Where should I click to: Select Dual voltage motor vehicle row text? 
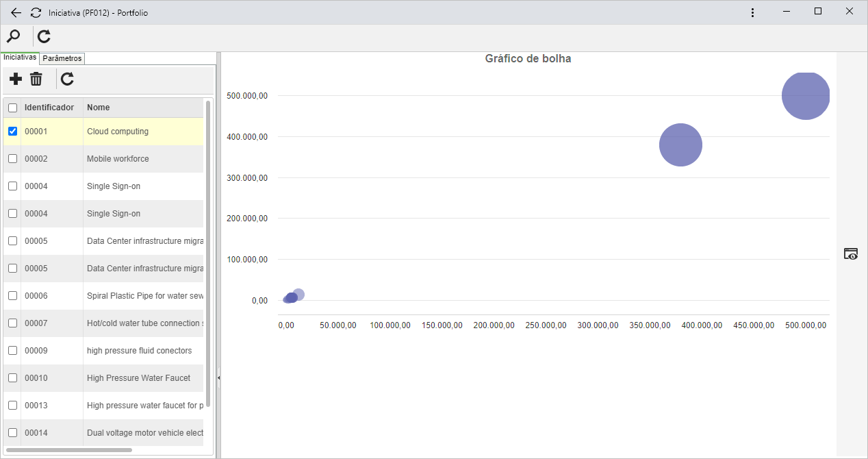145,433
